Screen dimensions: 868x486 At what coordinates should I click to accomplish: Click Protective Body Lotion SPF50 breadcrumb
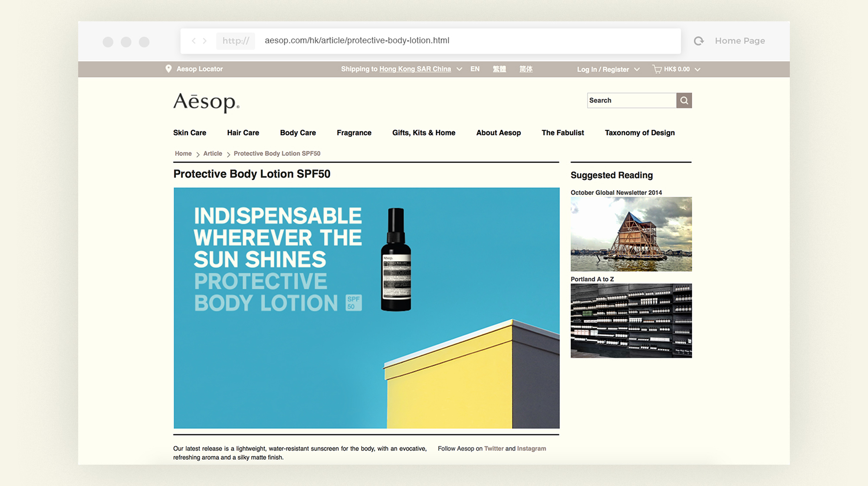(x=277, y=154)
